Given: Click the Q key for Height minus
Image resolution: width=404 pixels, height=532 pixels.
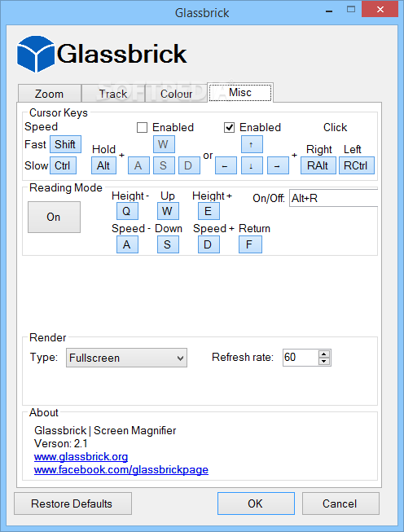Looking at the screenshot, I should (127, 211).
